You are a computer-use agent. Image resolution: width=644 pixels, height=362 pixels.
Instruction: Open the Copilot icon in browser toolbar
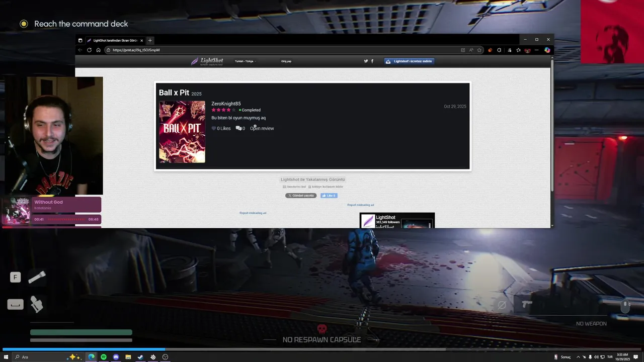tap(547, 50)
